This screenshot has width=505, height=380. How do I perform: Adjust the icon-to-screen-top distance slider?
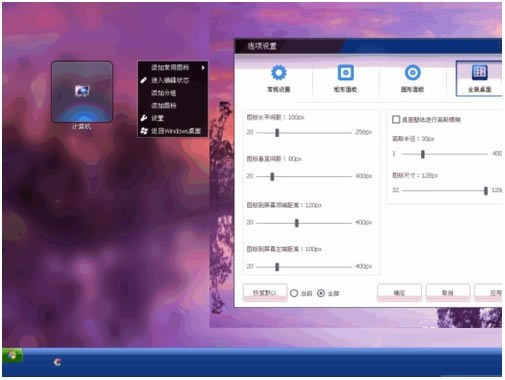tap(297, 223)
